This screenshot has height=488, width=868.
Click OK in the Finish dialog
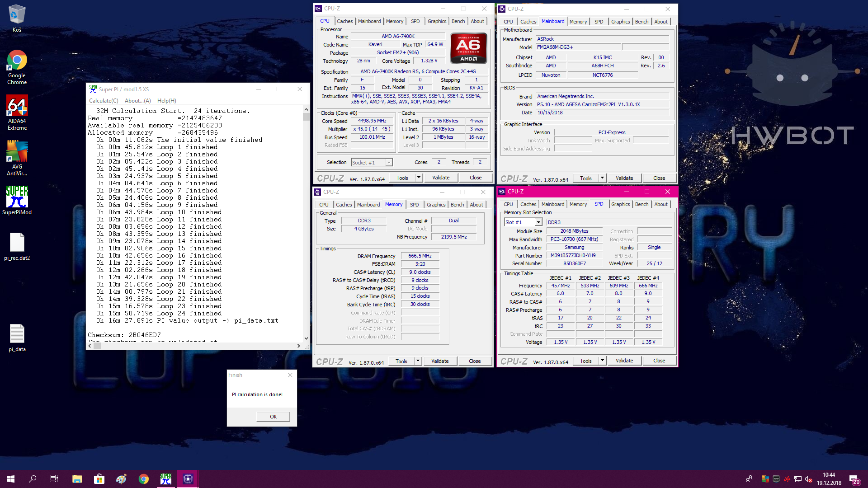pyautogui.click(x=273, y=417)
